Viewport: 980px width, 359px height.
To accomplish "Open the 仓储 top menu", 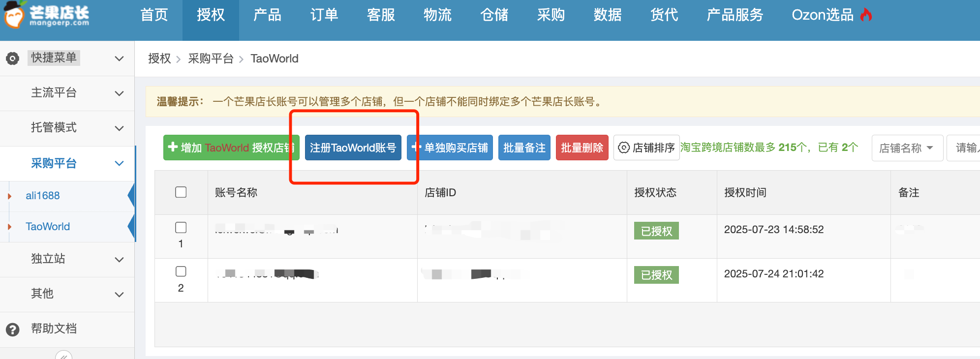I will 494,15.
